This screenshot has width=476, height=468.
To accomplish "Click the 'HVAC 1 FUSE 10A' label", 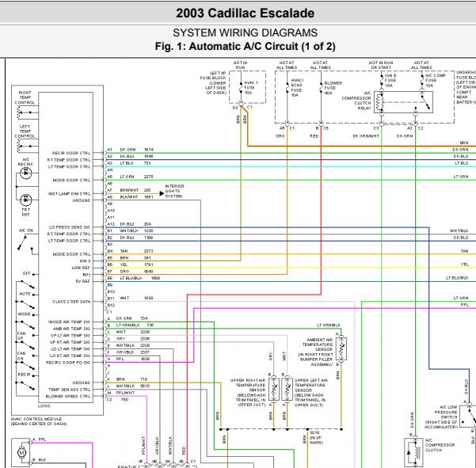I will click(251, 87).
